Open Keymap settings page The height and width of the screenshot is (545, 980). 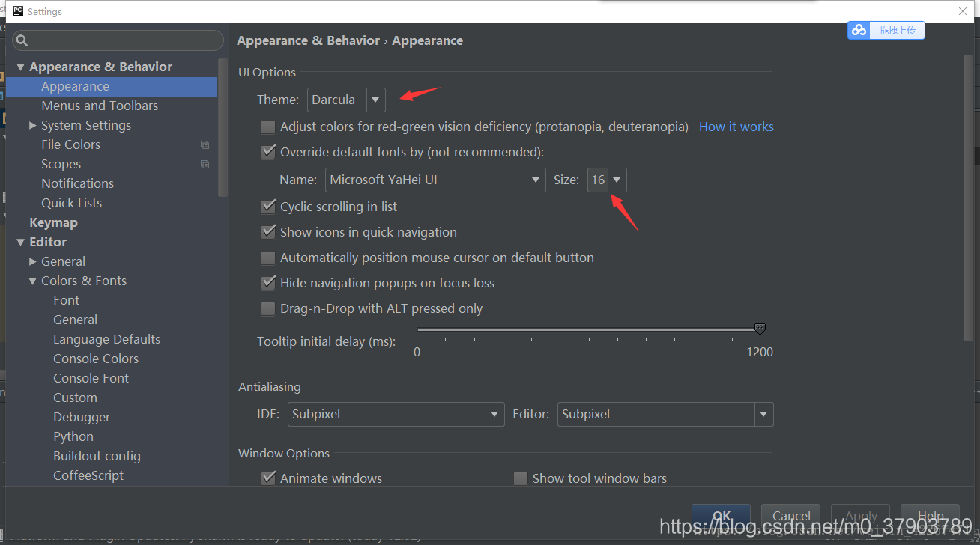[53, 222]
